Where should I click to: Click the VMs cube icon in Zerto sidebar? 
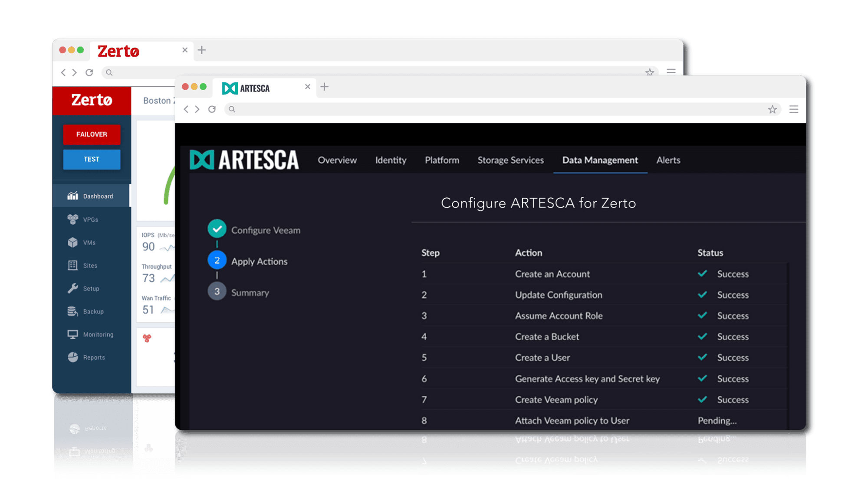pyautogui.click(x=72, y=242)
